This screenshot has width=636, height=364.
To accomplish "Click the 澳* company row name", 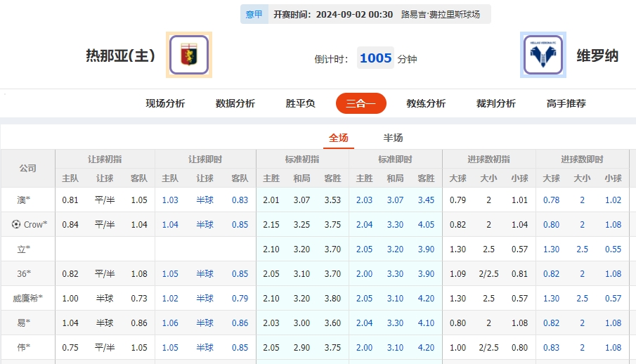I will click(x=24, y=200).
